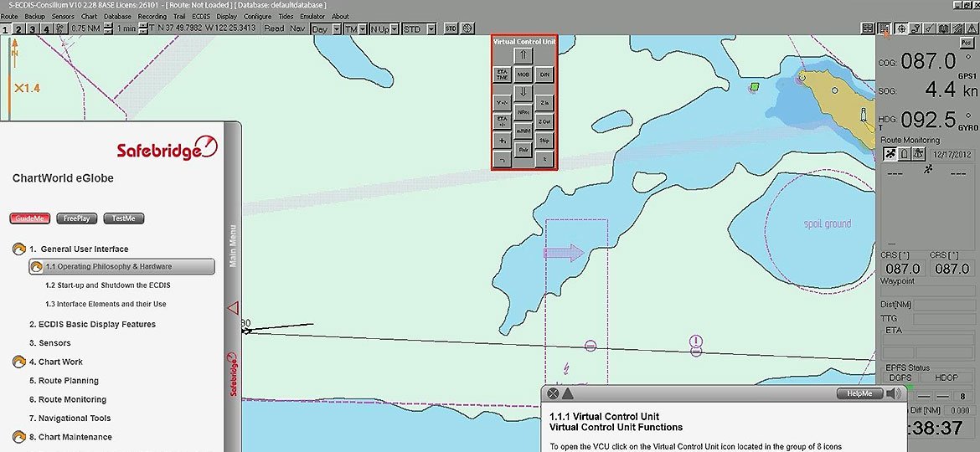Click the warning triangle toolbar icon
The height and width of the screenshot is (452, 980).
point(971,28)
